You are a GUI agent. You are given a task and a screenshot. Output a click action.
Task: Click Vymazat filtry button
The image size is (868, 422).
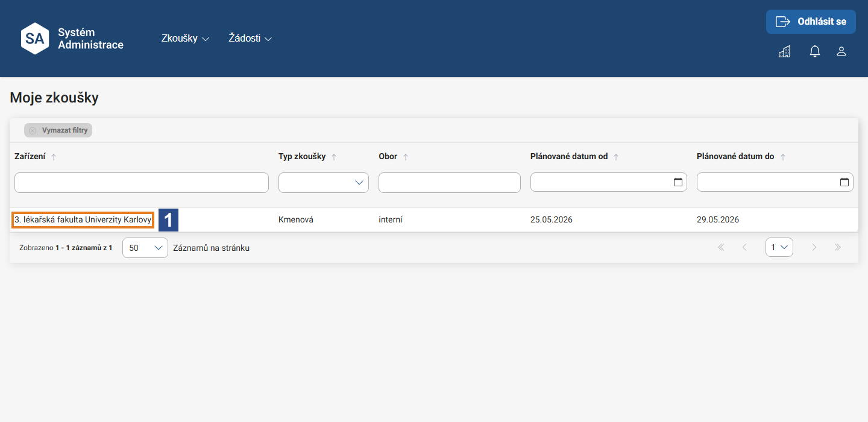(x=58, y=130)
